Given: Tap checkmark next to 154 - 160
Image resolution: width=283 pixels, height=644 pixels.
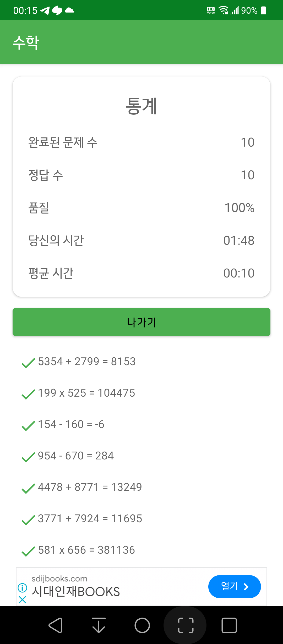Looking at the screenshot, I should click(x=28, y=426).
